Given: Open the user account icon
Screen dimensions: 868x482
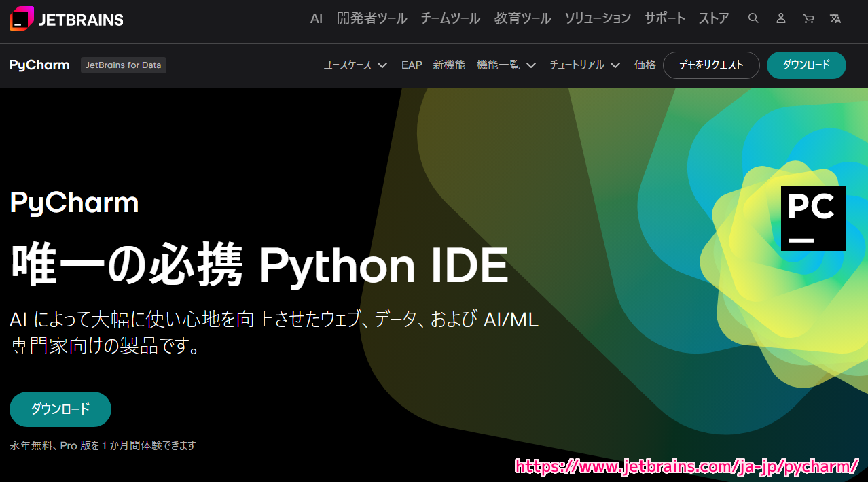Looking at the screenshot, I should (x=781, y=18).
